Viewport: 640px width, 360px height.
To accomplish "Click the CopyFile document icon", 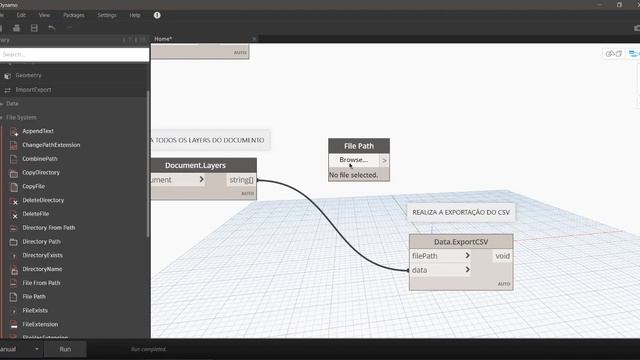I will click(x=14, y=187).
